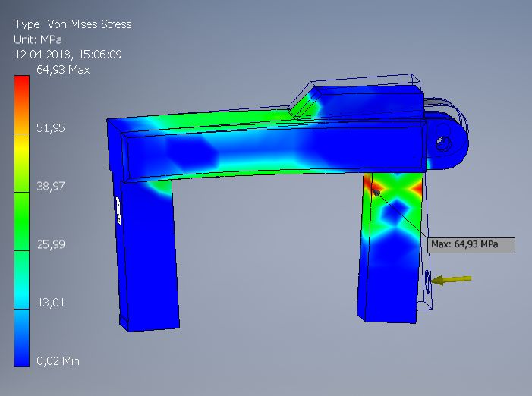
Task: Click the '38,97' legend value
Action: pos(51,186)
